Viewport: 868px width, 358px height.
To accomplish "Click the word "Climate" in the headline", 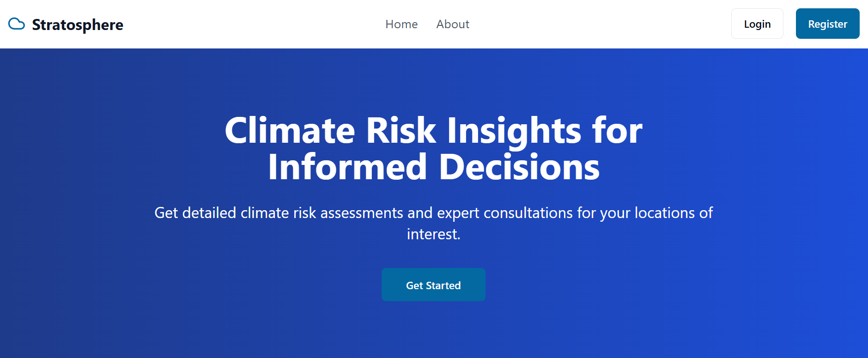I will pyautogui.click(x=290, y=131).
